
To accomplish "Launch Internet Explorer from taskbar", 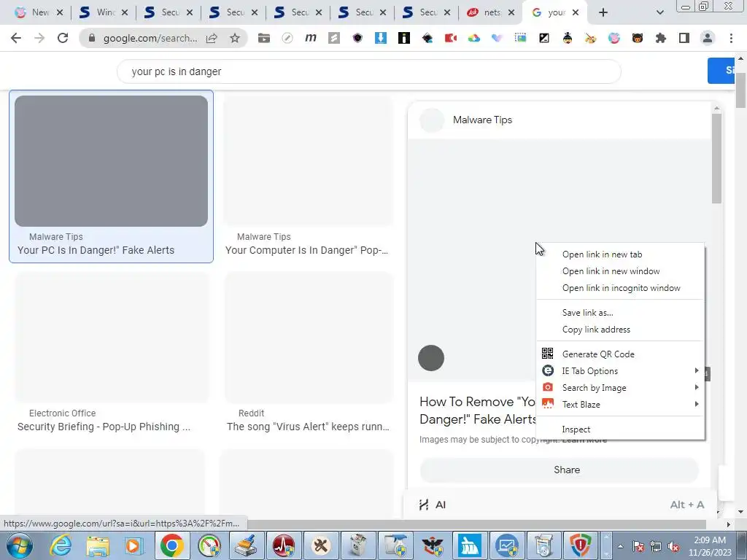I will (61, 545).
